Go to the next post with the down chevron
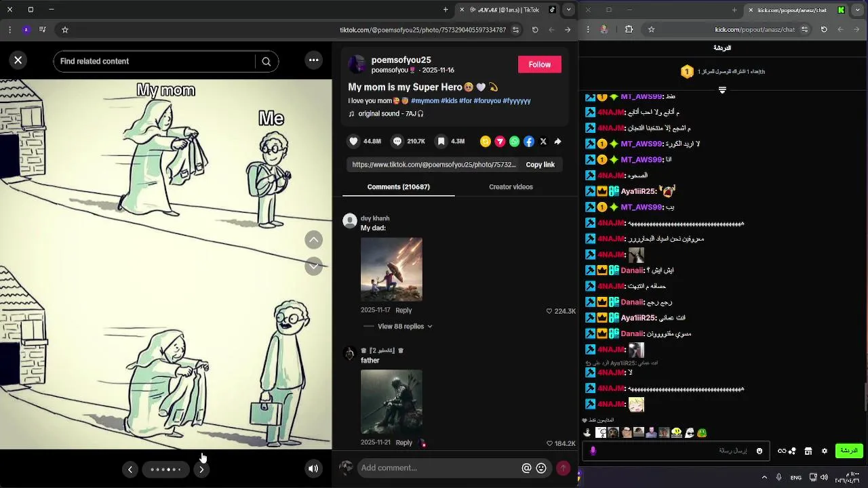The image size is (868, 488). click(x=313, y=266)
